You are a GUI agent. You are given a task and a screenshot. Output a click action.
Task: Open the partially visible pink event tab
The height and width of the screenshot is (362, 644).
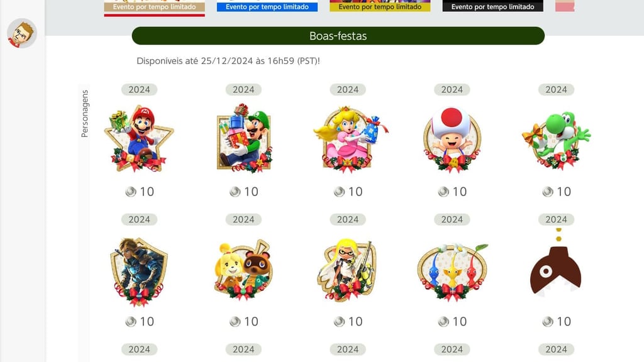click(565, 6)
